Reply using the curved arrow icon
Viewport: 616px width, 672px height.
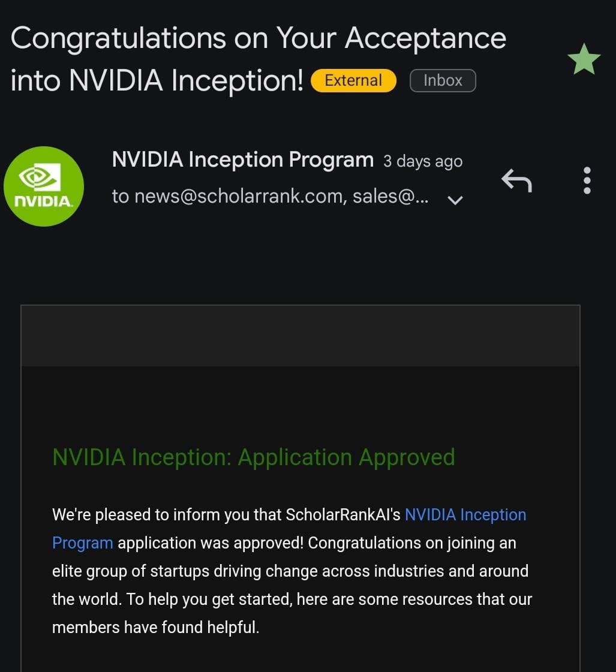tap(516, 180)
